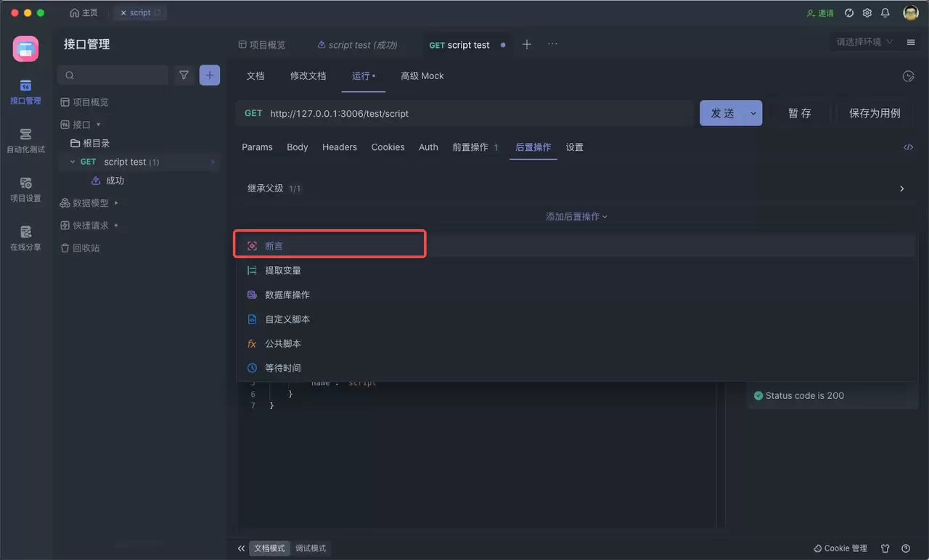Select 断言 from the dropdown menu
The width and height of the screenshot is (929, 560).
click(577, 246)
